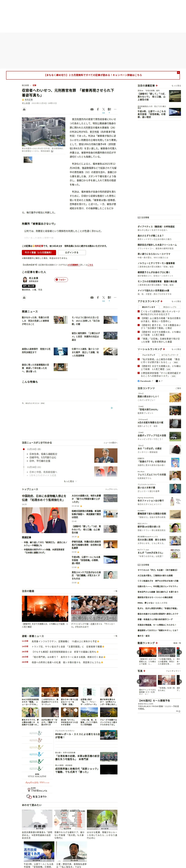This screenshot has width=186, height=868.
Task: Click 一覧 link beside 注目の動画
Action: 115,591
